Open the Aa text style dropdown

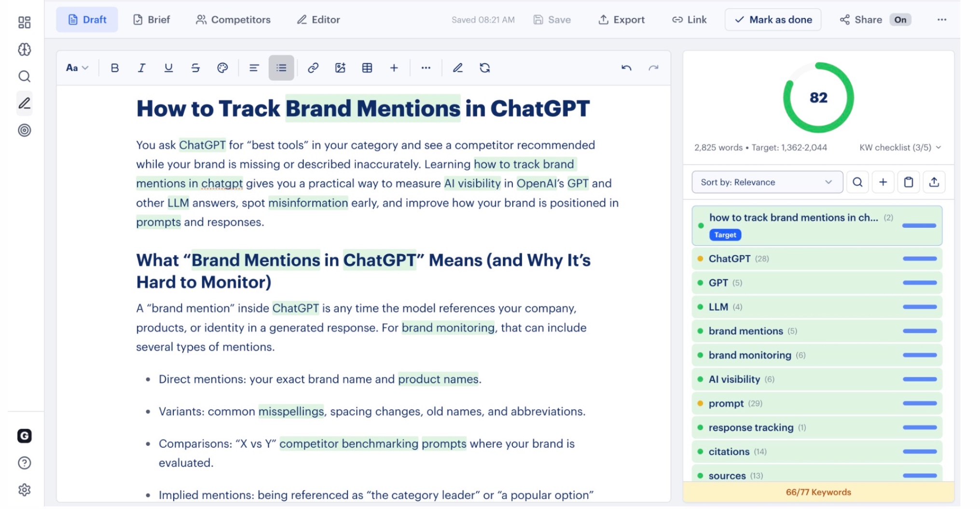tap(77, 68)
